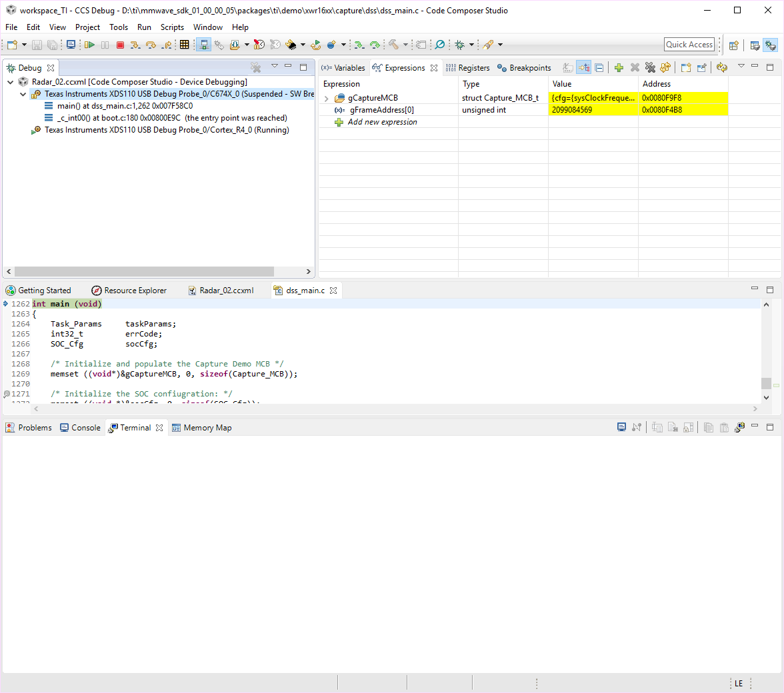Viewport: 784px width, 693px height.
Task: Open the Memory Map tab
Action: pos(201,428)
